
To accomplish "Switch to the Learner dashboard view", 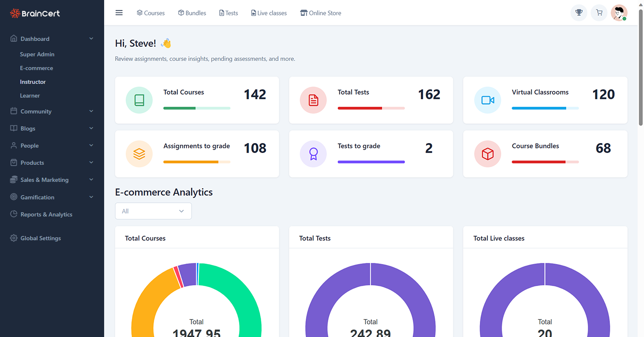I will 30,96.
